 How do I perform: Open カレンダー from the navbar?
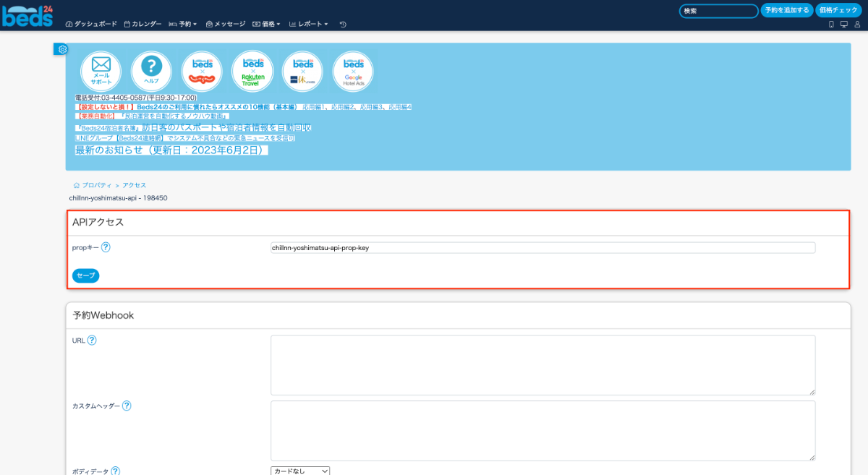(142, 24)
